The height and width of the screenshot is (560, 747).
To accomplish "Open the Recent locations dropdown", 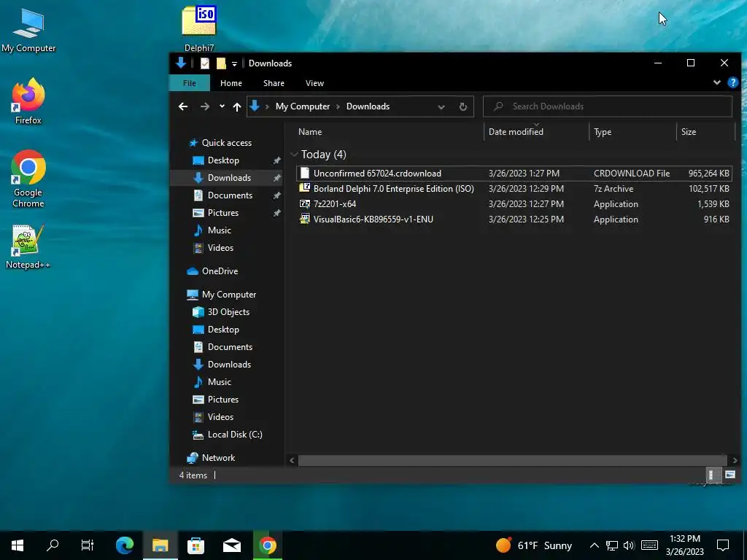I will coord(222,106).
